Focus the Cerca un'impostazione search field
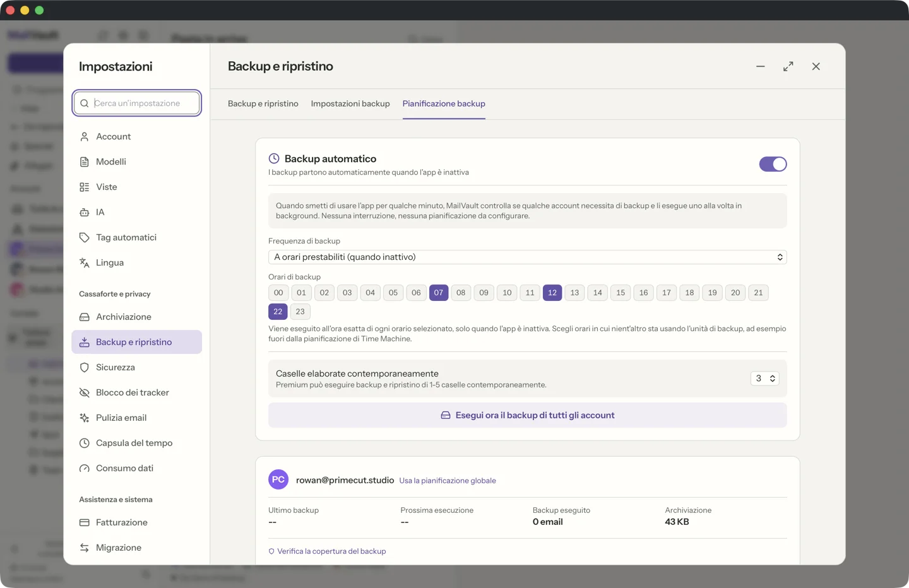 coord(137,103)
